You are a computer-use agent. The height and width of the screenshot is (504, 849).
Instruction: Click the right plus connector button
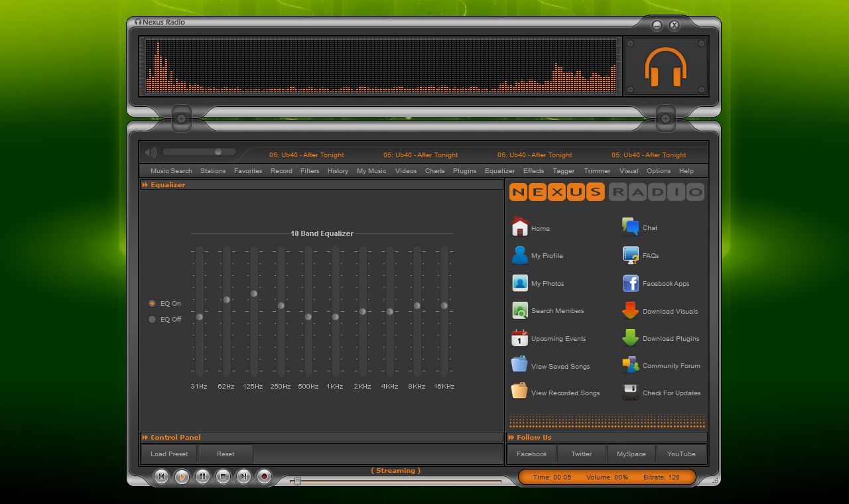click(665, 119)
